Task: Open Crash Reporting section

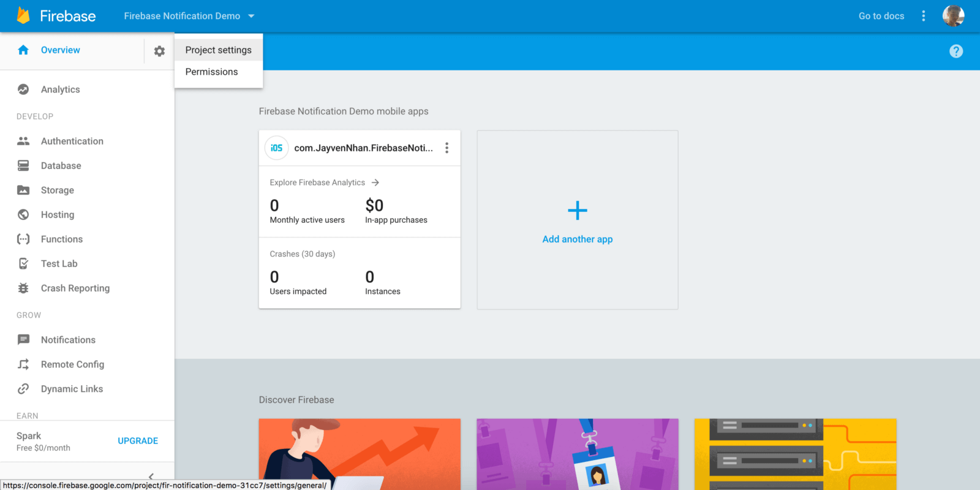Action: 75,288
